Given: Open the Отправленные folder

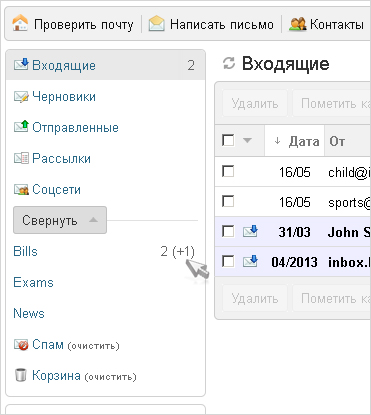Looking at the screenshot, I should click(x=75, y=127).
